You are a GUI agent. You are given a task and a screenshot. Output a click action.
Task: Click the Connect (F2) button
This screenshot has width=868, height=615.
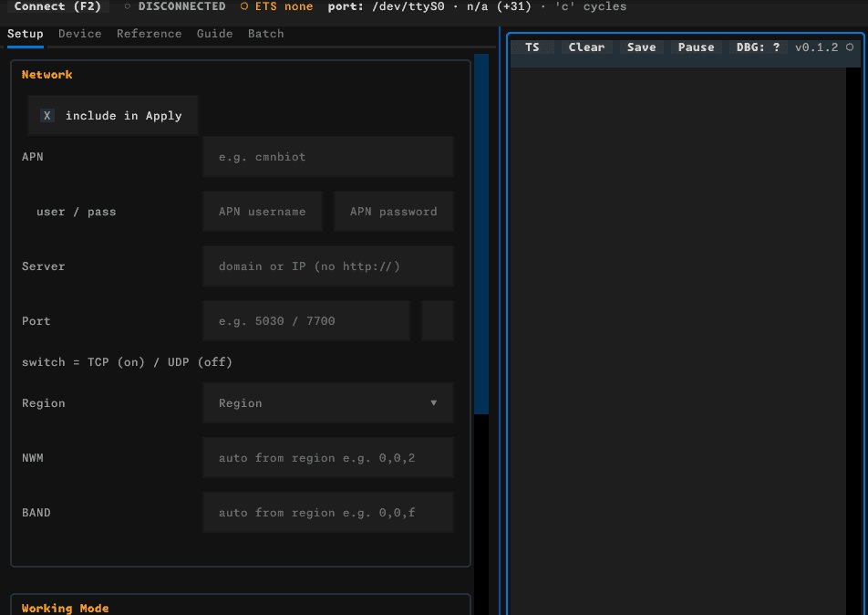(57, 6)
